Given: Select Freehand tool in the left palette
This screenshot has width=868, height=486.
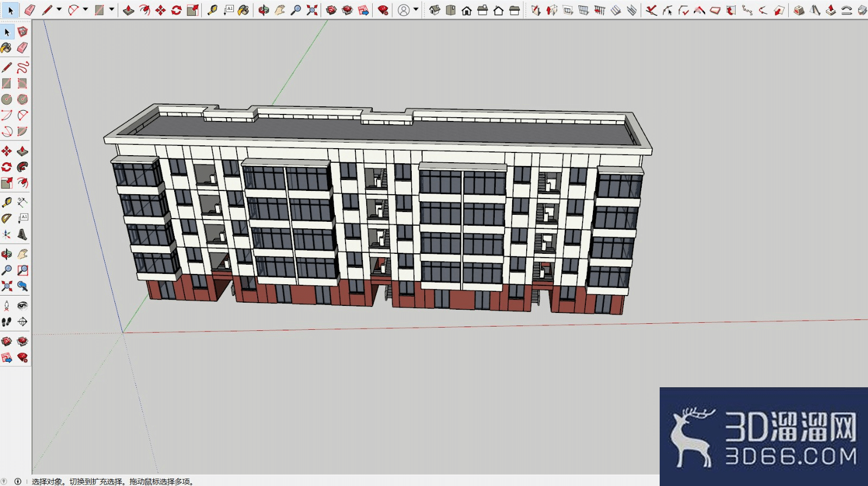Looking at the screenshot, I should coord(22,67).
